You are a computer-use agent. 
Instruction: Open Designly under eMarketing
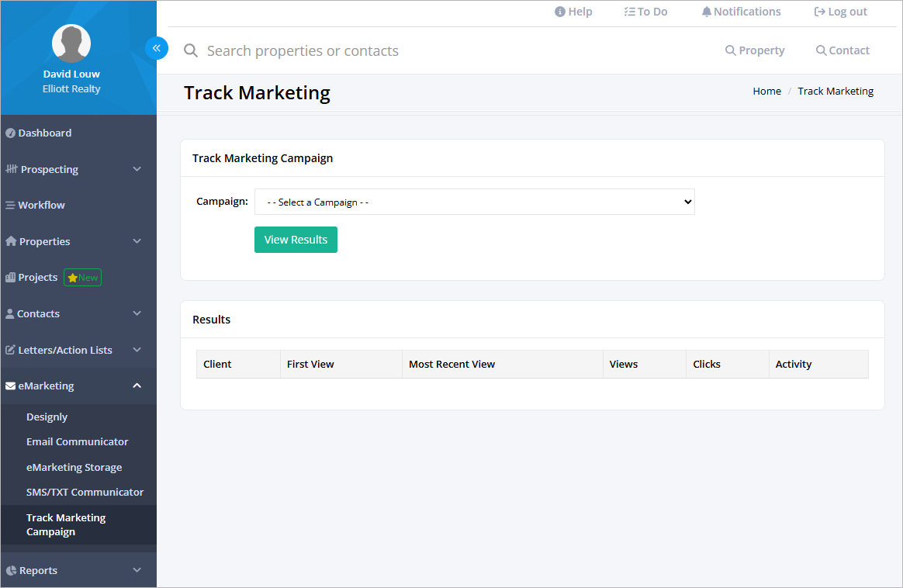click(x=47, y=417)
